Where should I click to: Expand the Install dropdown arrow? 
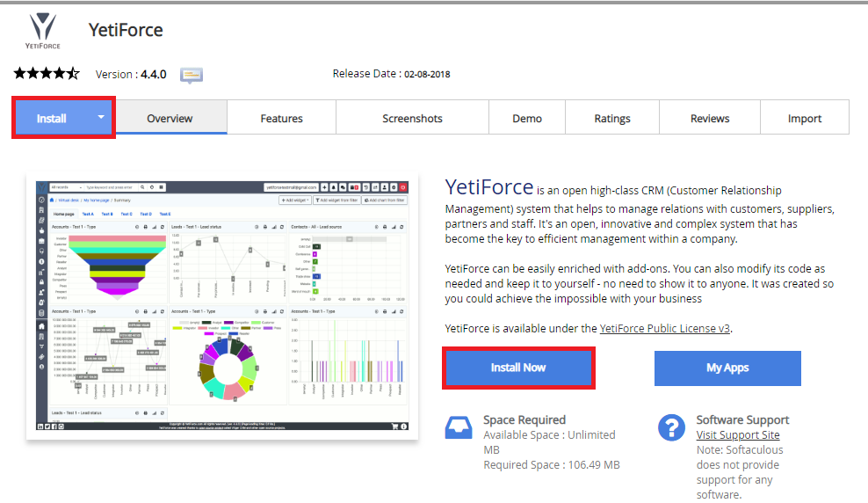102,117
